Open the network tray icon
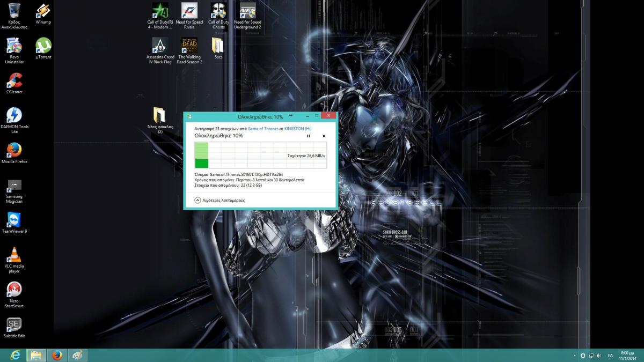The image size is (644, 362). 591,356
